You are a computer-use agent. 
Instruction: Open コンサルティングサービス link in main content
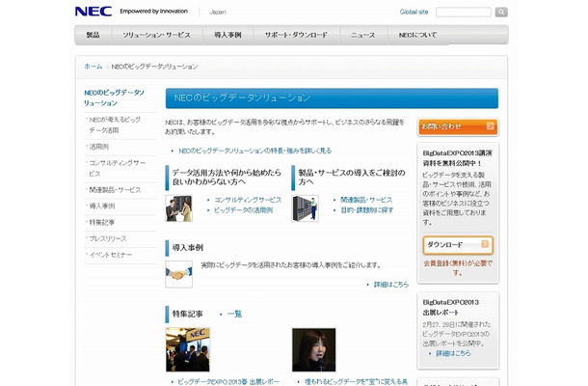point(248,200)
